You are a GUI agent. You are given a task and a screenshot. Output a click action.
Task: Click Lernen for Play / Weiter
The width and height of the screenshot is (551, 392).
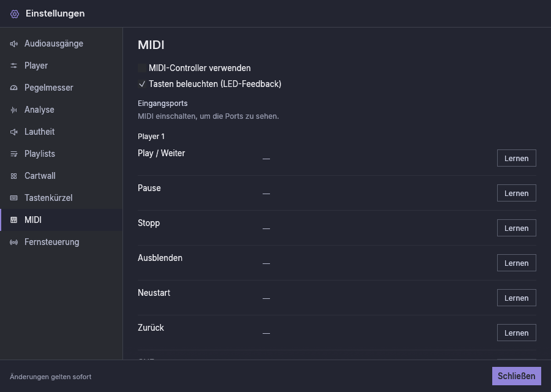point(517,158)
